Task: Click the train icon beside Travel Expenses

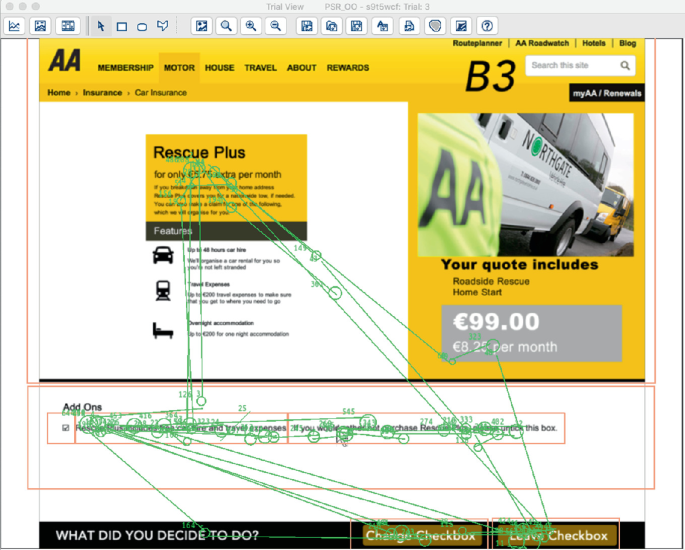Action: [x=163, y=291]
